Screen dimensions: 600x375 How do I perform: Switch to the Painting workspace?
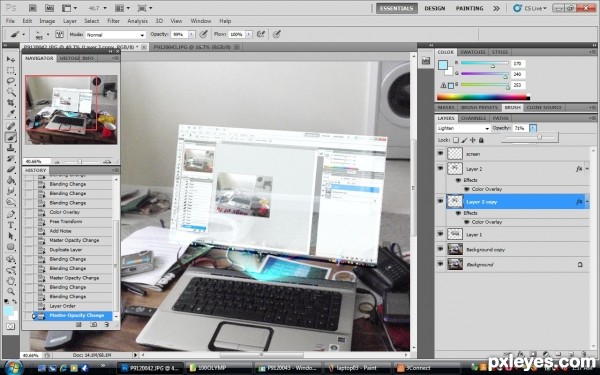470,8
